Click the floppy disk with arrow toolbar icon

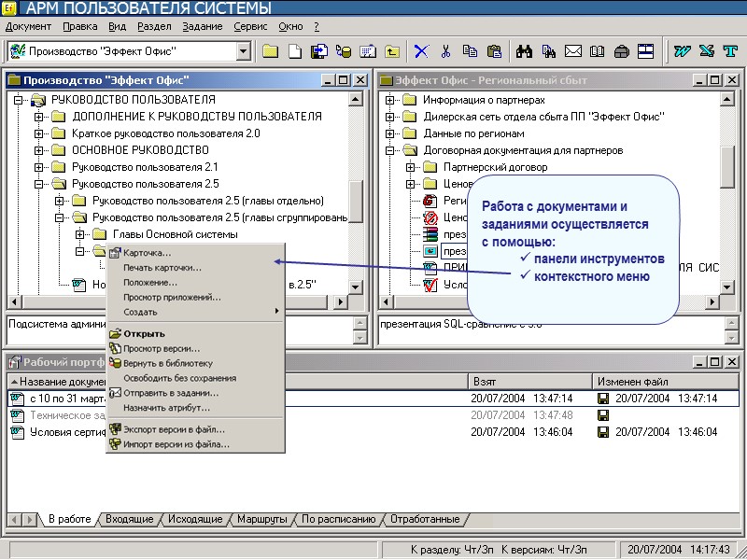coord(319,51)
